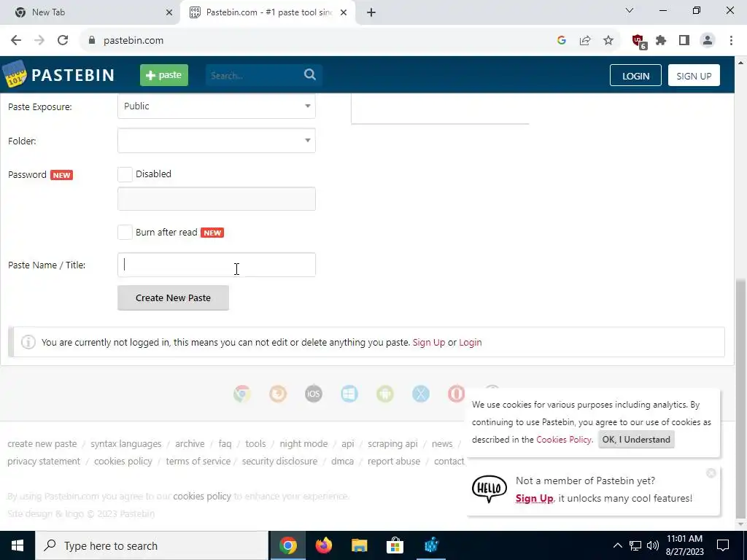
Task: Open the Cookies Policy link in popup
Action: click(x=564, y=440)
